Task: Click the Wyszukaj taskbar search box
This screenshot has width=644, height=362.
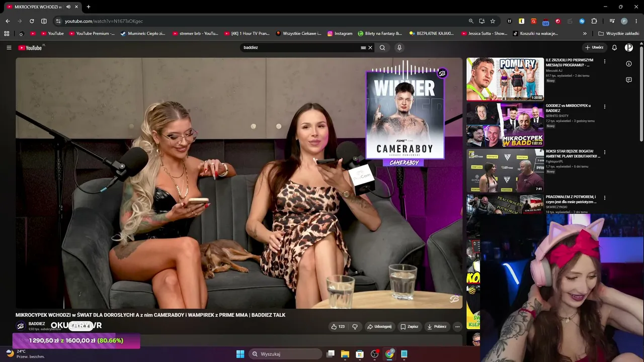Action: [286, 354]
